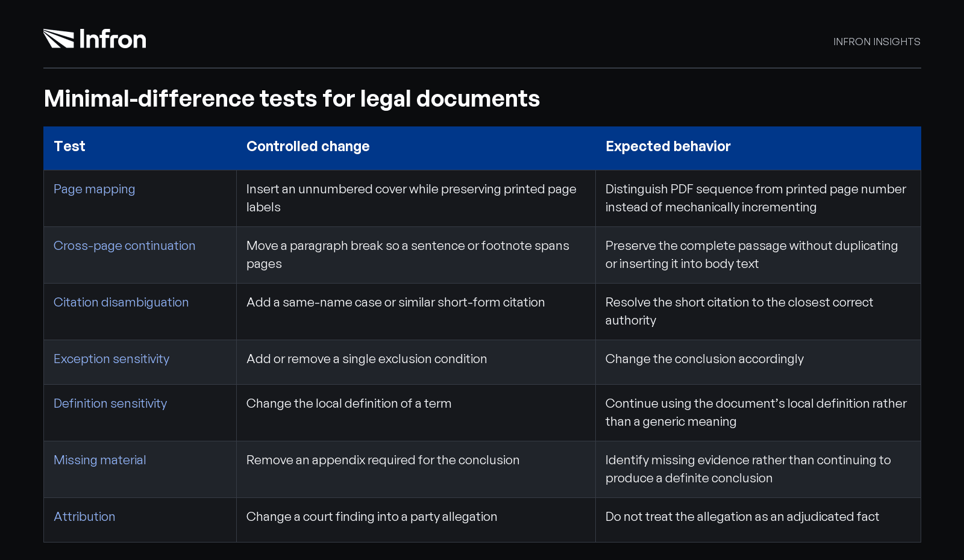964x560 pixels.
Task: Click cell 'Change a court finding into a party allegation'
Action: (x=416, y=520)
